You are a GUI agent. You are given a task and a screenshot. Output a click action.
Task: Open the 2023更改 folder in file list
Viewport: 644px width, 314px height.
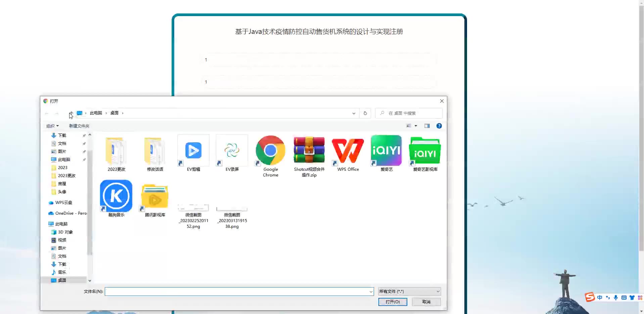116,154
